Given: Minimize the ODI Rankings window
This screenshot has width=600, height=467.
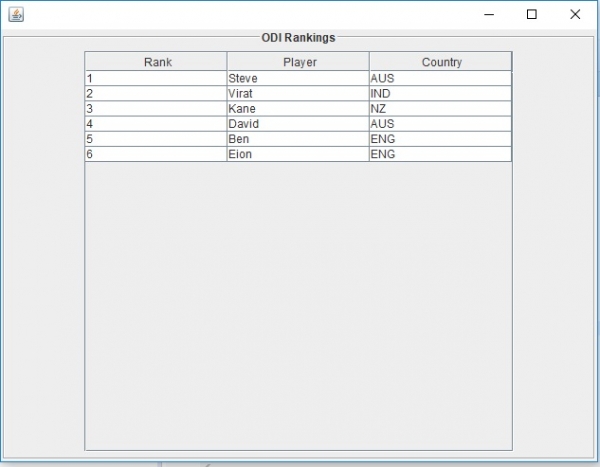Looking at the screenshot, I should [489, 15].
